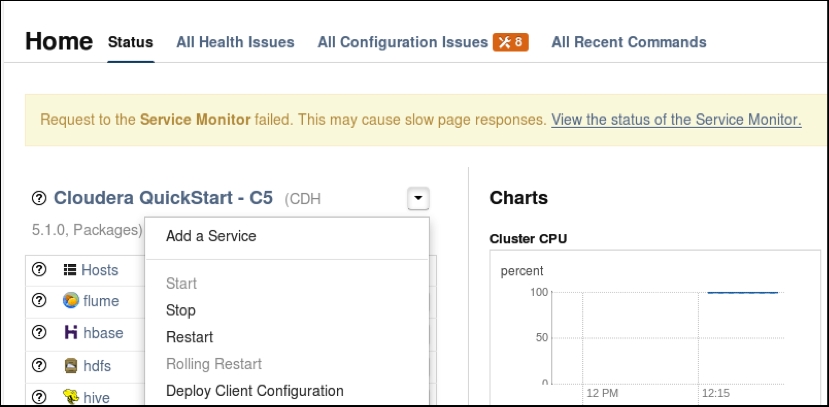This screenshot has width=829, height=407.
Task: Follow the View Service Monitor status link
Action: 676,120
